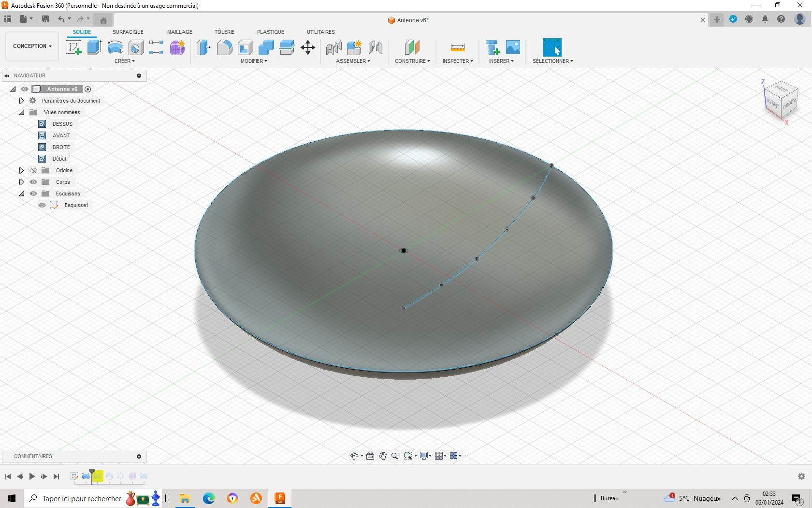Open the CONCEPTION workspace dropdown
Image resolution: width=812 pixels, height=508 pixels.
tap(32, 46)
